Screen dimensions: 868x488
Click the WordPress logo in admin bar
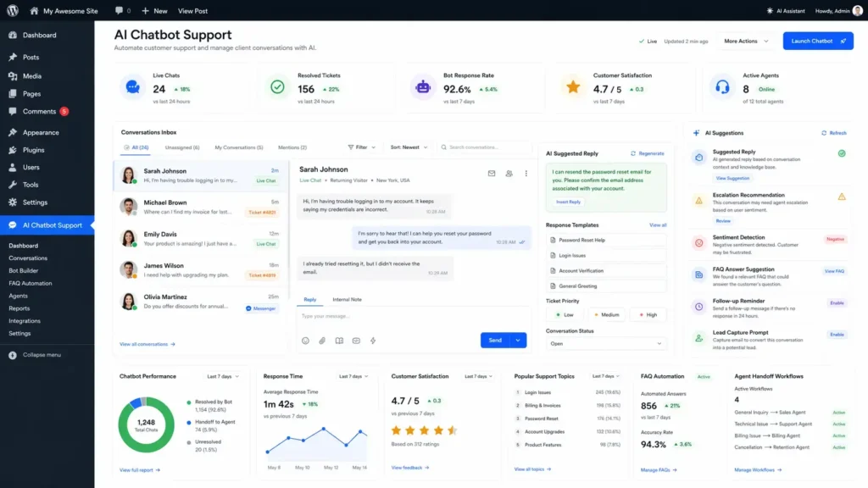(x=12, y=10)
